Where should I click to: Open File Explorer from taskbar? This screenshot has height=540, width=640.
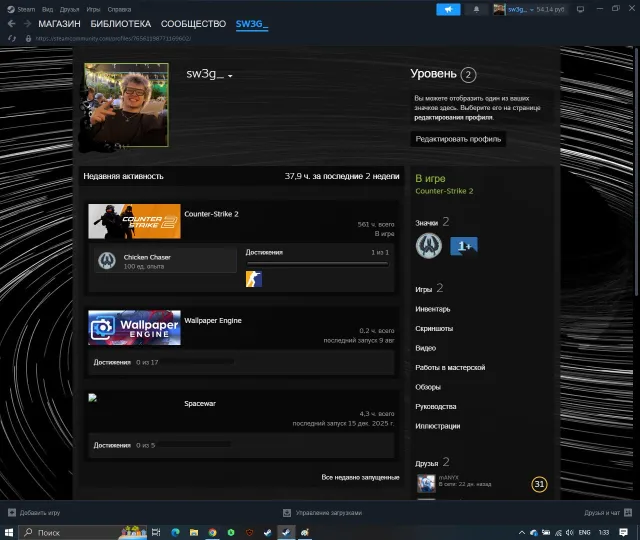(x=194, y=532)
